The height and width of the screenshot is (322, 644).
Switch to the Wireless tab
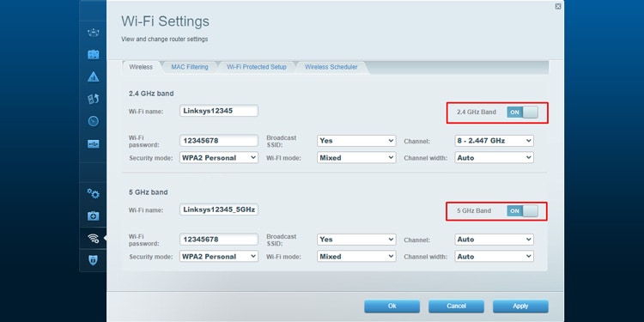pyautogui.click(x=141, y=67)
